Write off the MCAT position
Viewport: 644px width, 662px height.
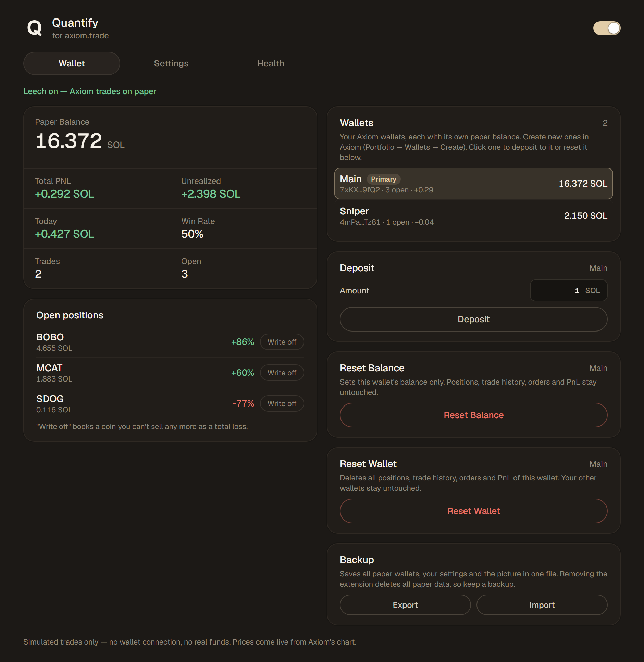click(282, 373)
